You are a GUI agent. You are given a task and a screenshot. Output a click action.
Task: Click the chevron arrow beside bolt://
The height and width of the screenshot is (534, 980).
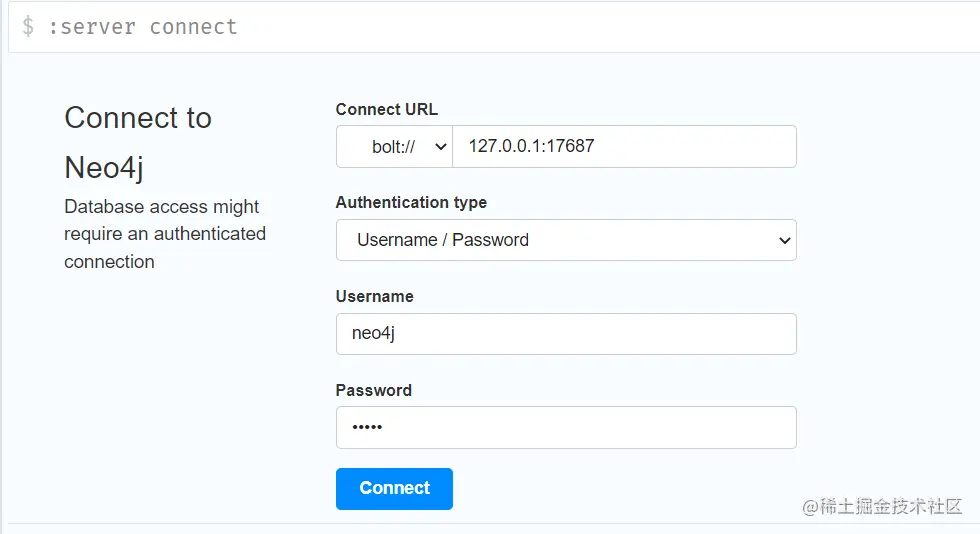click(440, 146)
